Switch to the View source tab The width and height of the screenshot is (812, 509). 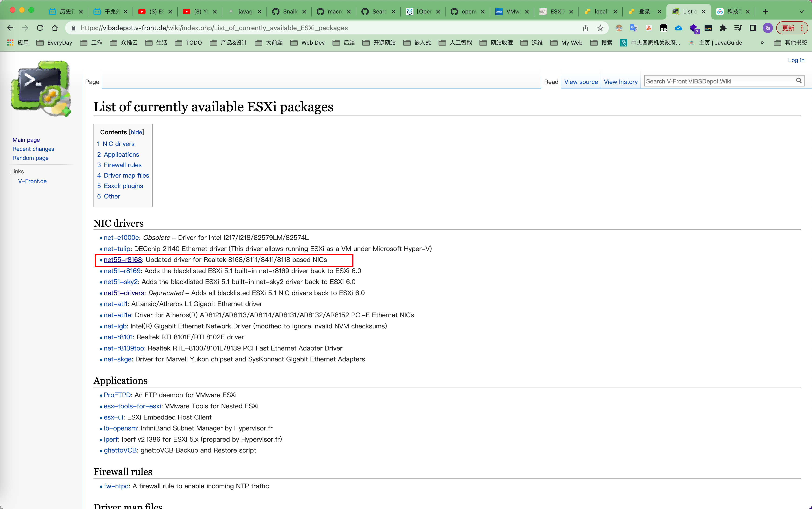click(x=581, y=82)
